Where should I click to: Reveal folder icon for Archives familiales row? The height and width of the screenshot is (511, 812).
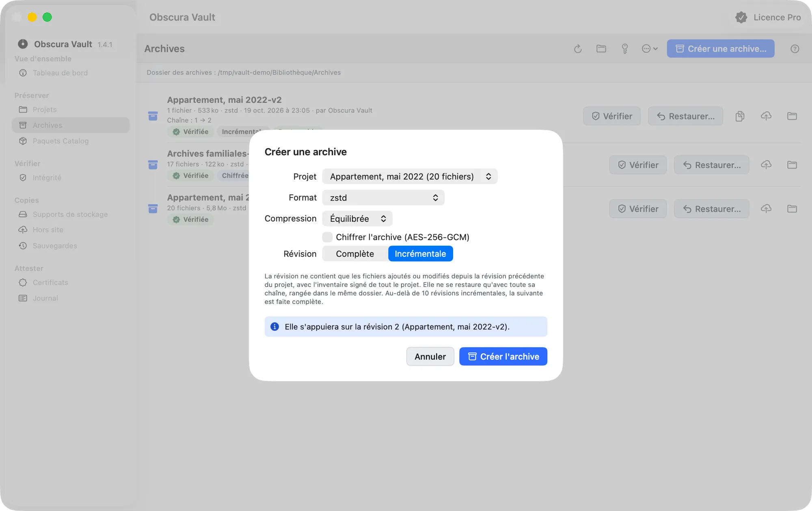tap(792, 165)
